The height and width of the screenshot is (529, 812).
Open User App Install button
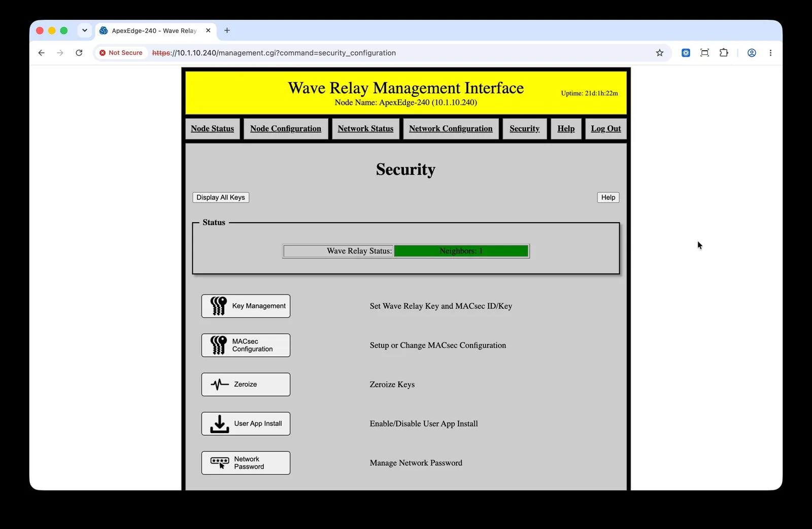click(x=246, y=424)
